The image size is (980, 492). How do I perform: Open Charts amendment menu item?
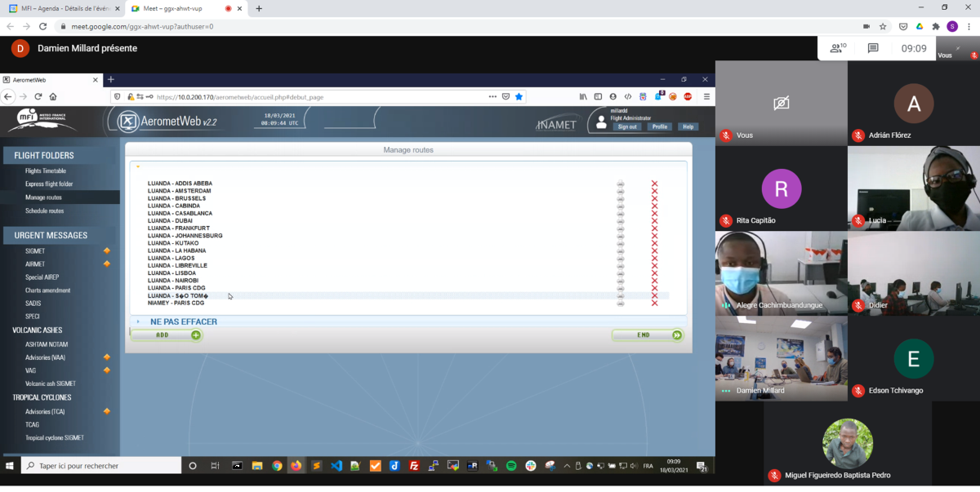[x=47, y=290]
